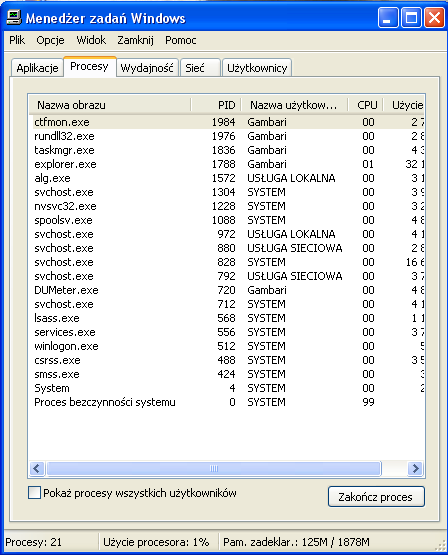Click CPU value 99 of idle process
Viewport: 448px width, 555px height.
368,402
